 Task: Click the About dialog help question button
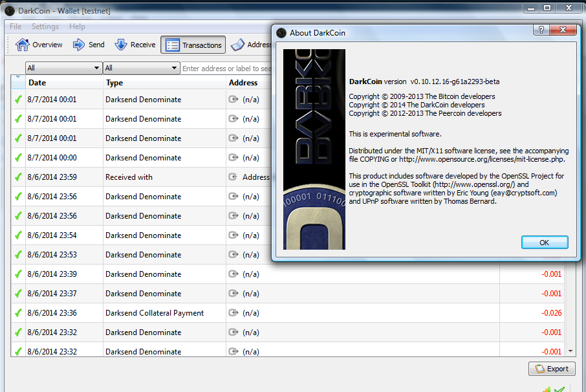coord(541,30)
